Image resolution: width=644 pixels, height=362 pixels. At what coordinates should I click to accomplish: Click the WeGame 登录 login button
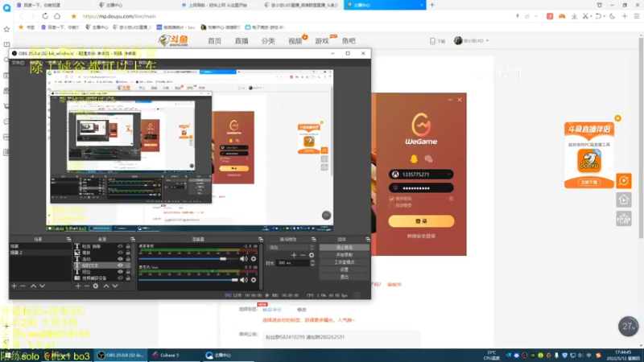421,220
